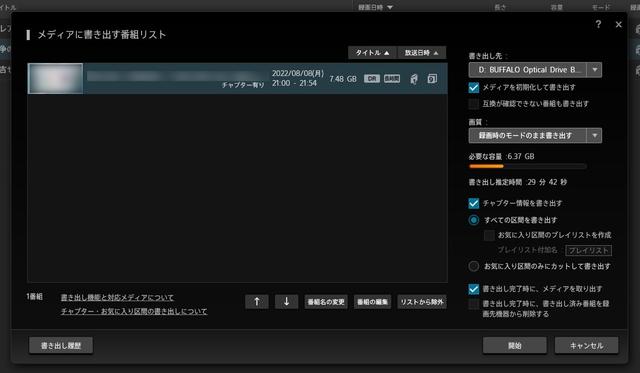Select the 2022/08/08(月) program row
The height and width of the screenshot is (373, 640).
click(x=237, y=78)
